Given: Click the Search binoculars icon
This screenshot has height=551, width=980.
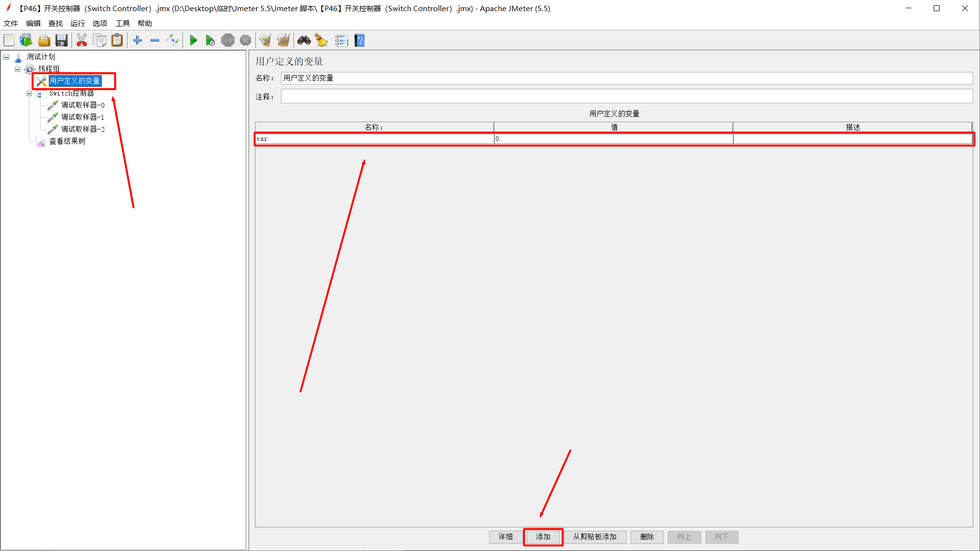Looking at the screenshot, I should point(304,41).
